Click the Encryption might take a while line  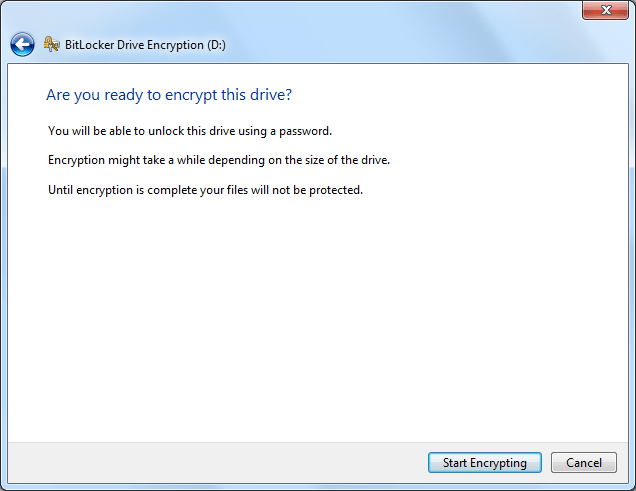[x=219, y=160]
